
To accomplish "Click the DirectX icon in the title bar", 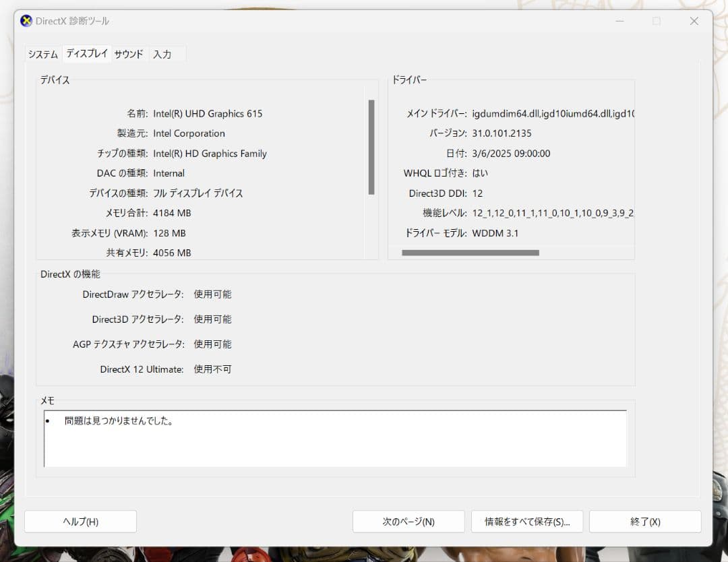I will pos(26,20).
